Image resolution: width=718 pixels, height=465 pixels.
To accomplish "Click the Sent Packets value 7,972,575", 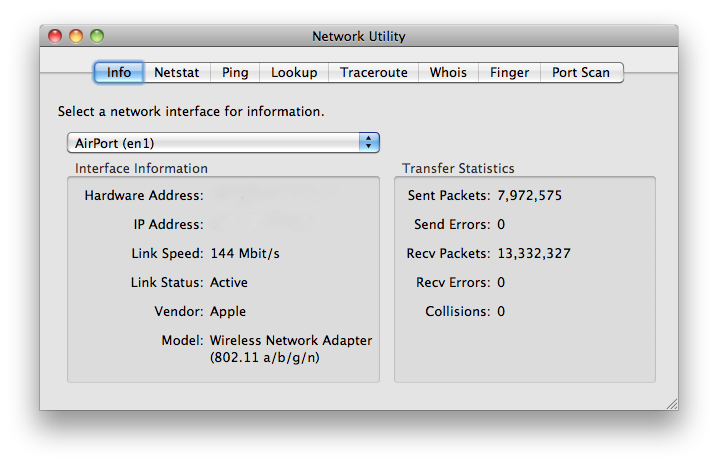I will tap(530, 196).
